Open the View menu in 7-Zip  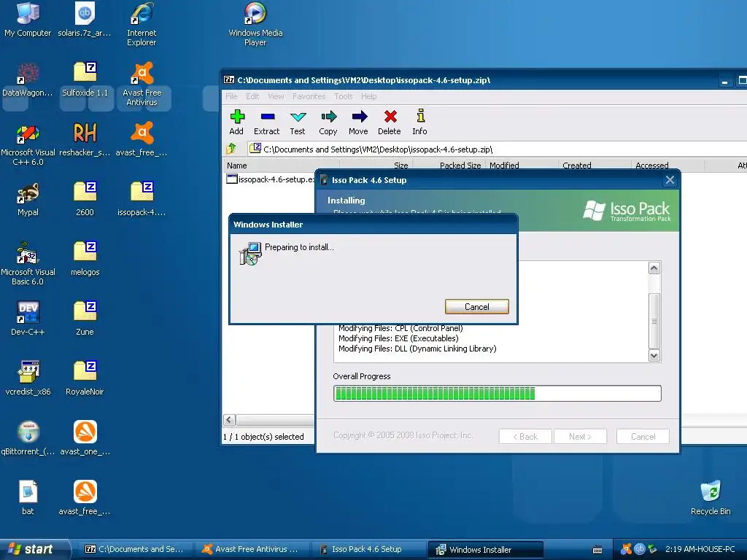(x=276, y=96)
